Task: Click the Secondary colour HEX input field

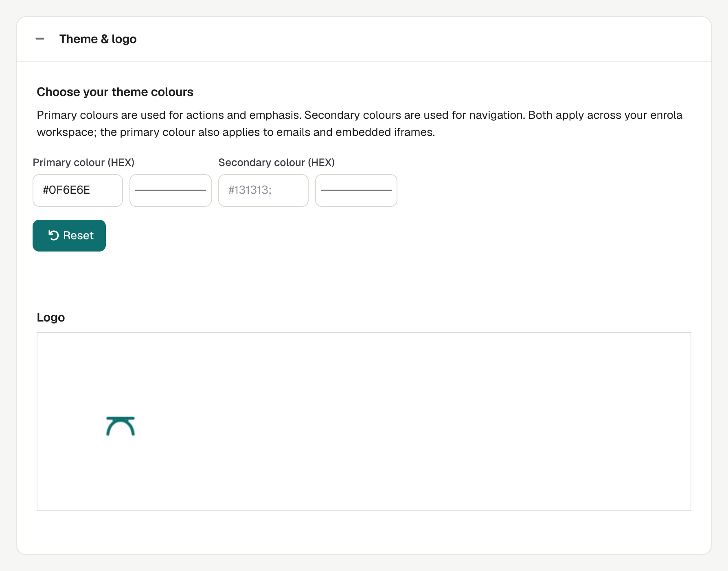Action: pyautogui.click(x=263, y=190)
